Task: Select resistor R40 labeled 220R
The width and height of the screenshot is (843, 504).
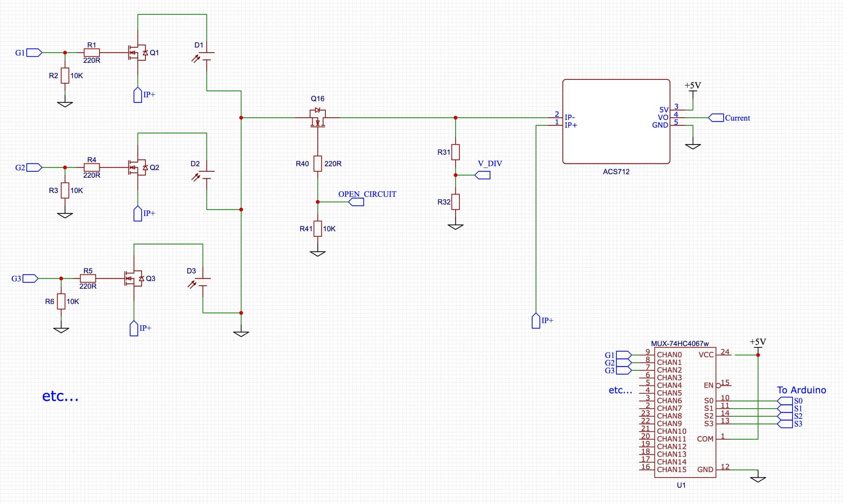Action: coord(317,163)
